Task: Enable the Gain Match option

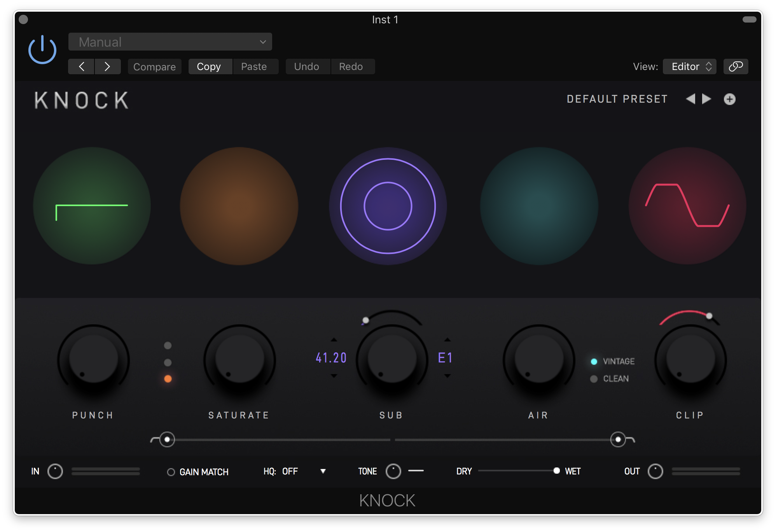Action: point(171,472)
